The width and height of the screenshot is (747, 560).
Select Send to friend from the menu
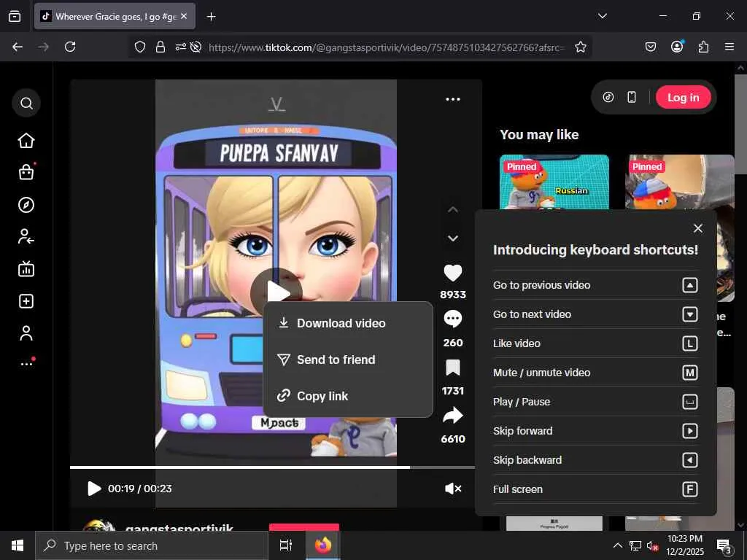348,359
